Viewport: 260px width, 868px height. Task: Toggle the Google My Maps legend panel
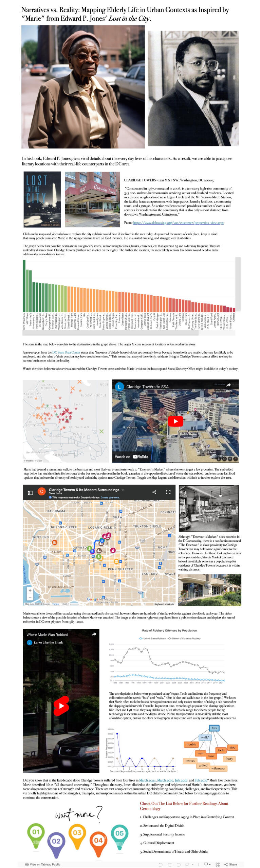tap(30, 492)
